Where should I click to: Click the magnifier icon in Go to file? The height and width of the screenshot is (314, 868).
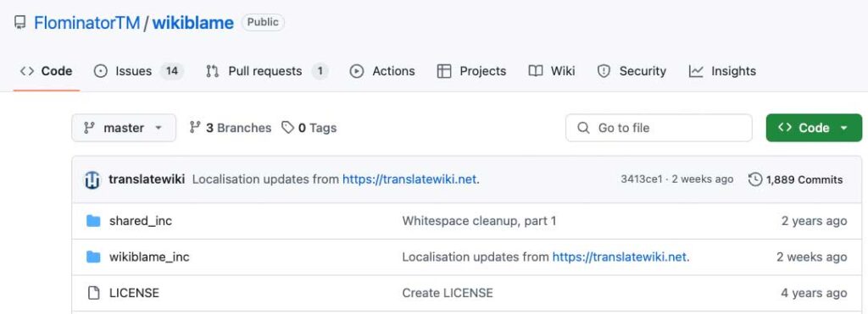point(583,128)
